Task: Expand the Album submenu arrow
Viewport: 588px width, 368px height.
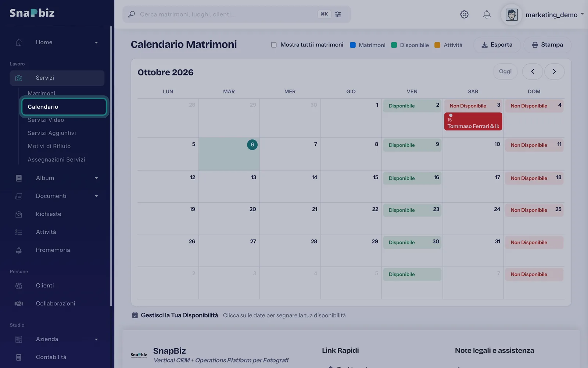Action: point(96,178)
